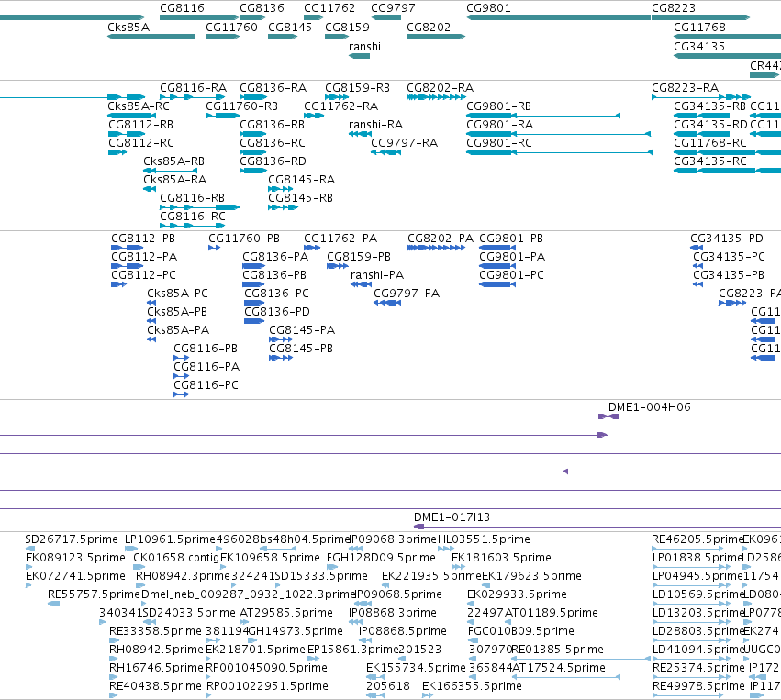Open protein CG8159-PB
781x700 pixels.
point(359,258)
